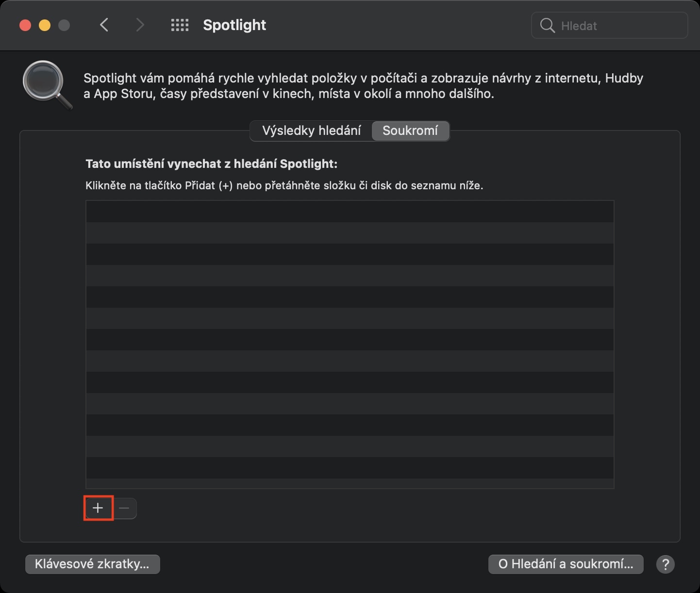Click the Spotlight window title

[234, 25]
